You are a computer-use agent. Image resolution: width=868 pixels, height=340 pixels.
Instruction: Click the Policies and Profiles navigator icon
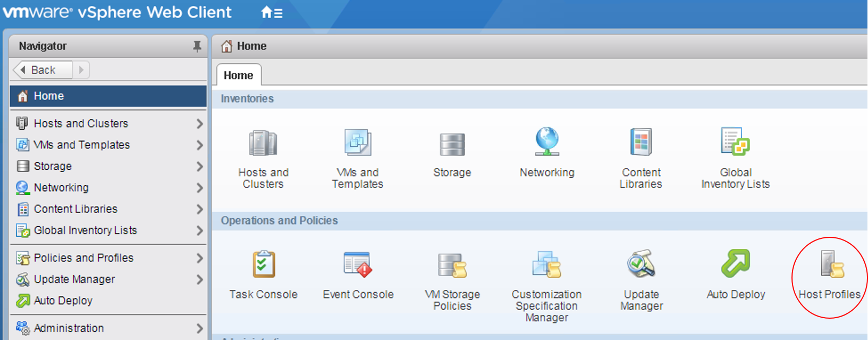point(23,258)
